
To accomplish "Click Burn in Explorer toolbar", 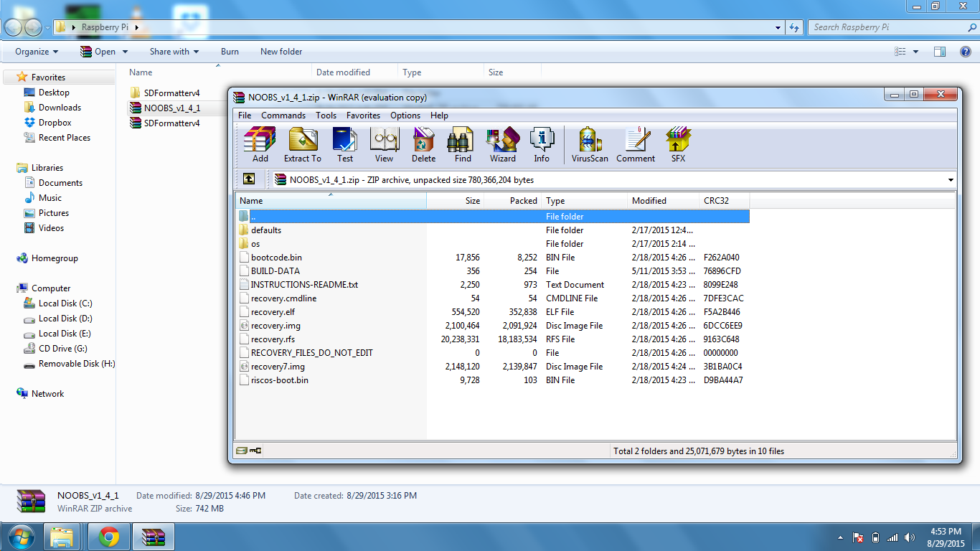I will [230, 52].
